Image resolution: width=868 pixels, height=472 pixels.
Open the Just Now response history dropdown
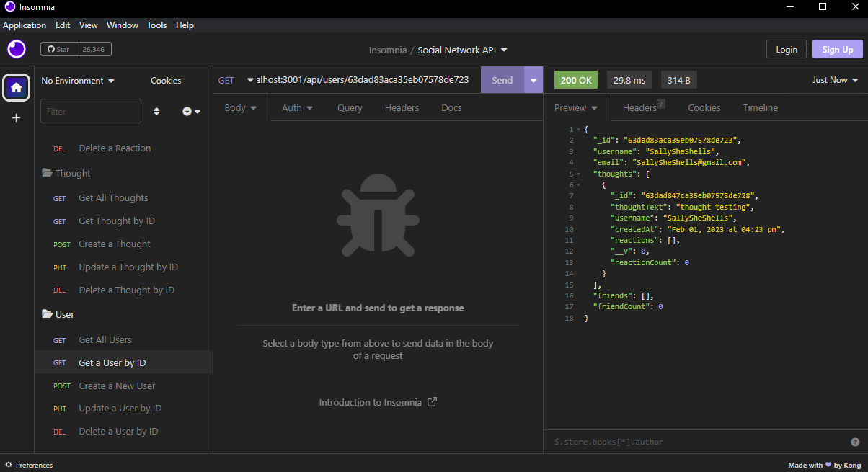click(835, 80)
